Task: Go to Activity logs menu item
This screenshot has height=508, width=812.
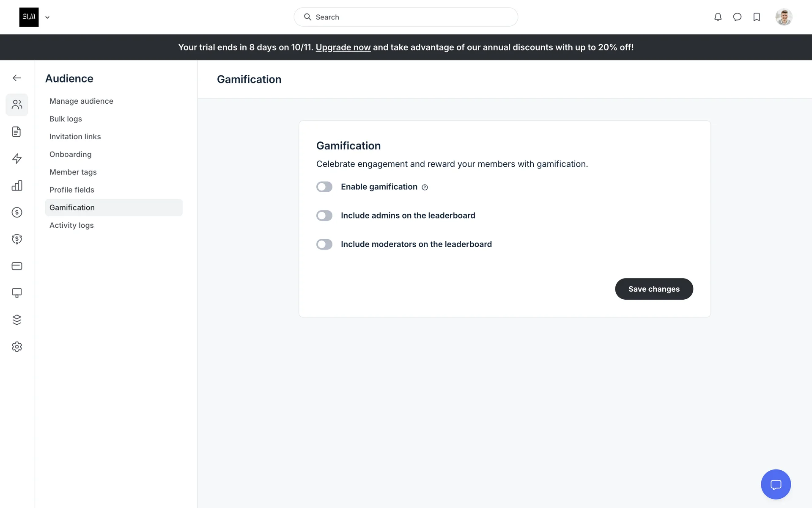Action: pos(71,225)
